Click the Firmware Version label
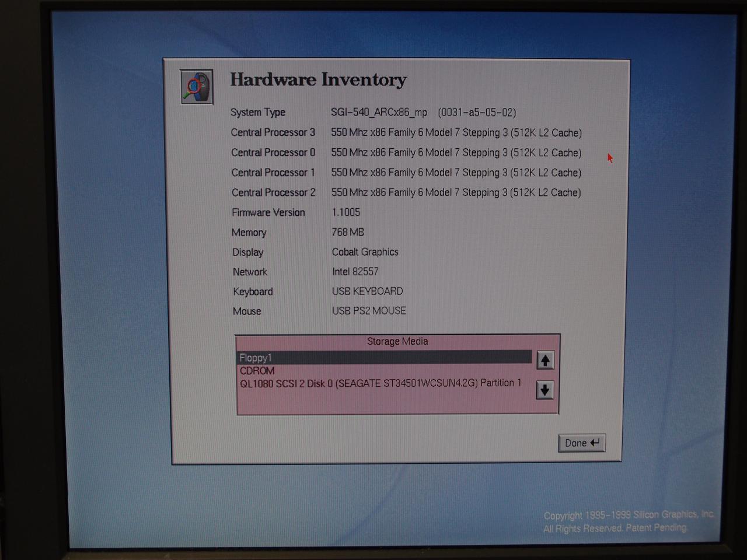 coord(268,212)
